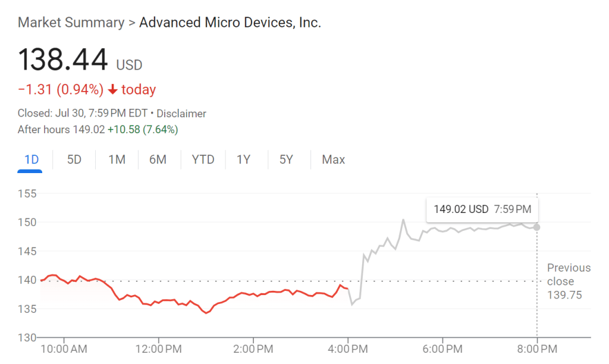
Task: Switch to the 5D chart range
Action: tap(74, 159)
